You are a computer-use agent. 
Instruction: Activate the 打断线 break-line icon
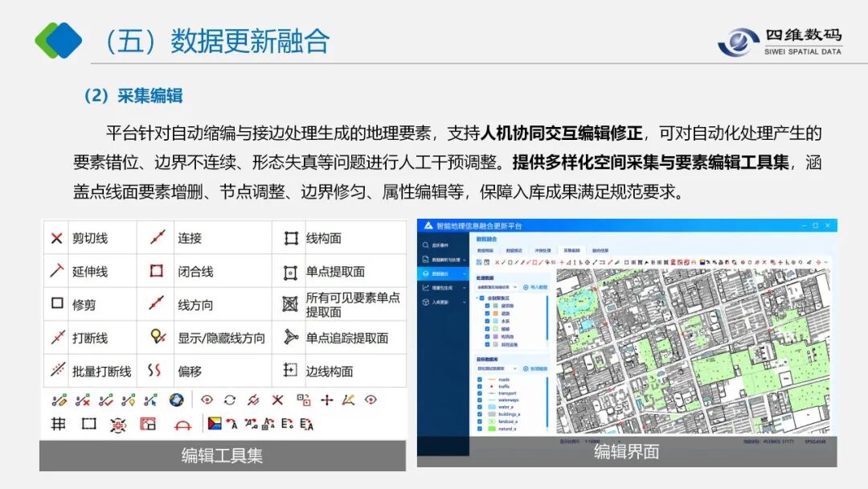coord(58,337)
